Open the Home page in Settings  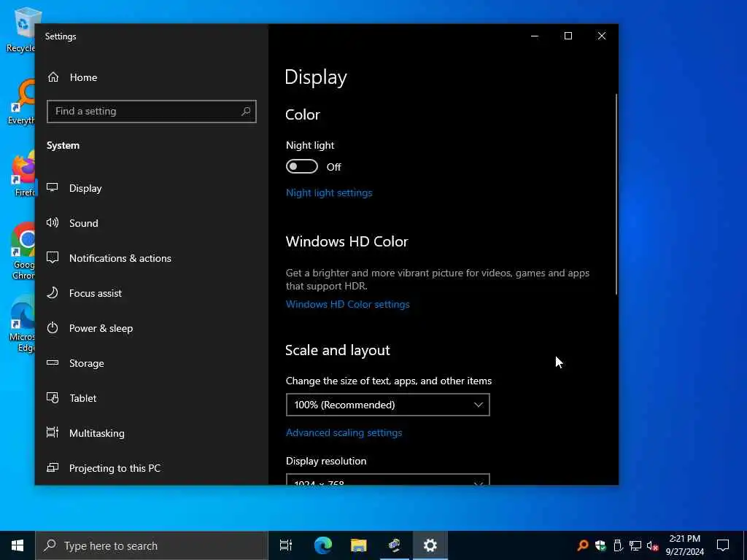72,77
